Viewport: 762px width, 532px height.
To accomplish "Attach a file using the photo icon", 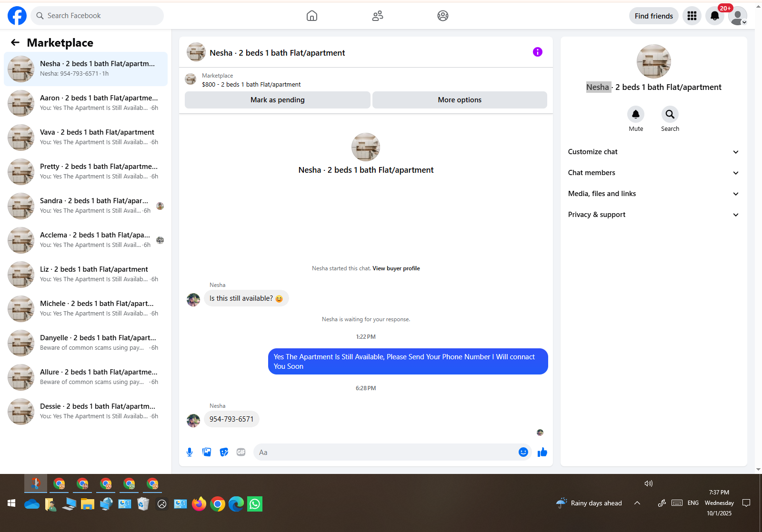I will tap(207, 452).
